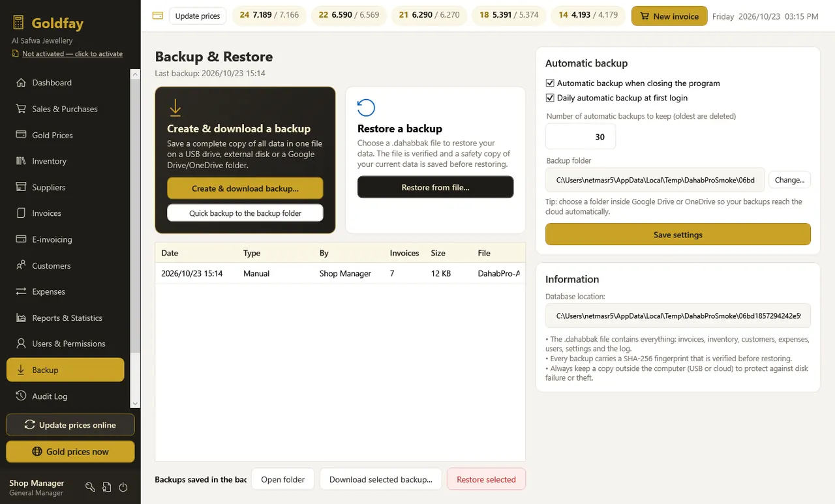Click the Inventory books icon
Image resolution: width=835 pixels, height=504 pixels.
(x=20, y=161)
